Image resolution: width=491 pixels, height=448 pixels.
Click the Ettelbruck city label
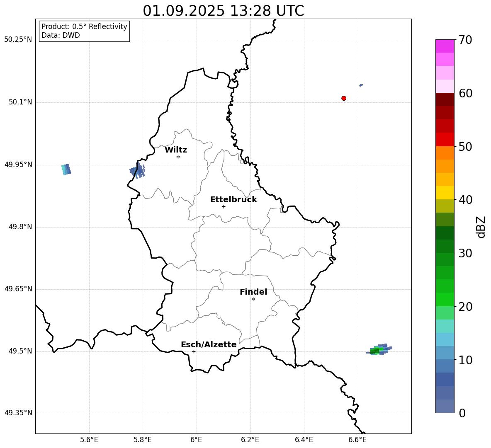(233, 200)
